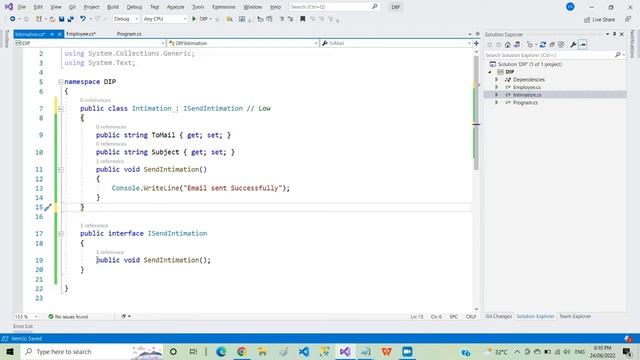Collapse the namespace DIP code block
640x360 pixels.
(61, 82)
